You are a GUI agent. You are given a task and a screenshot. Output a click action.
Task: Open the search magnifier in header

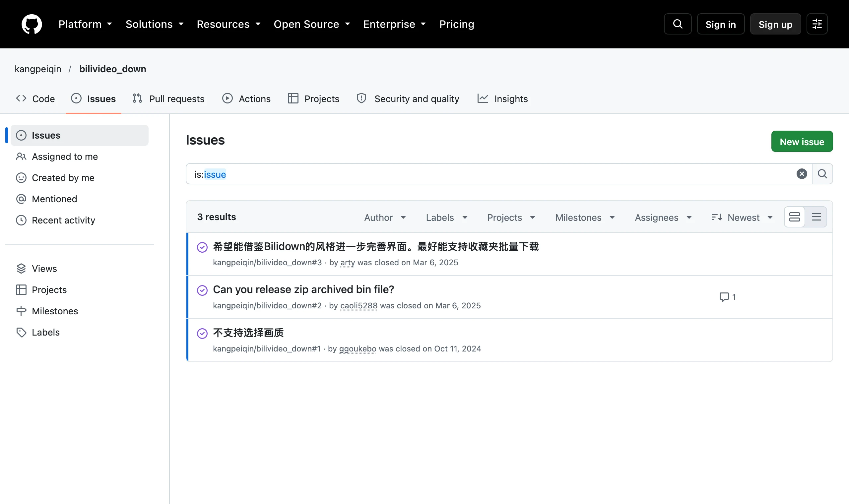(678, 24)
